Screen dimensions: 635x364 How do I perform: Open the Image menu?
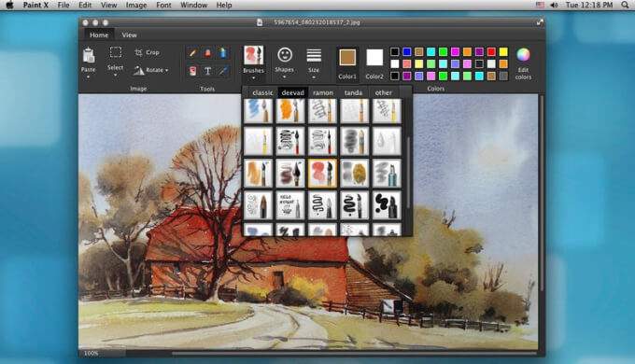[x=136, y=6]
